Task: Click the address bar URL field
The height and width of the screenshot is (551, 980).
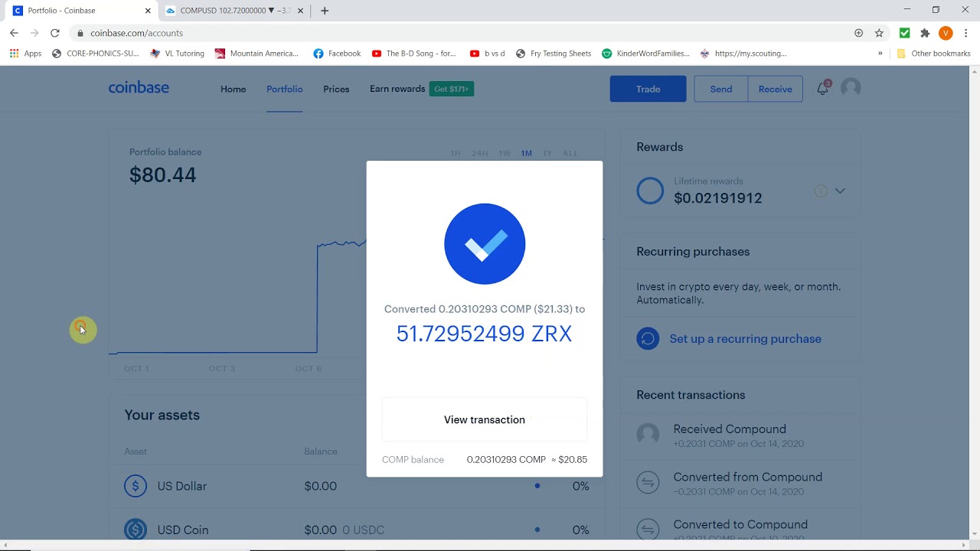Action: click(x=459, y=33)
